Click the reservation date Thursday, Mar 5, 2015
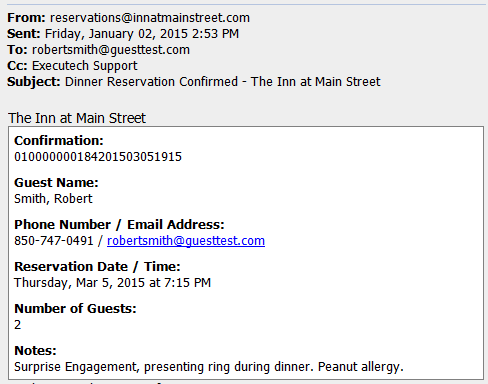Screen dimensions: 488x384 (80, 283)
